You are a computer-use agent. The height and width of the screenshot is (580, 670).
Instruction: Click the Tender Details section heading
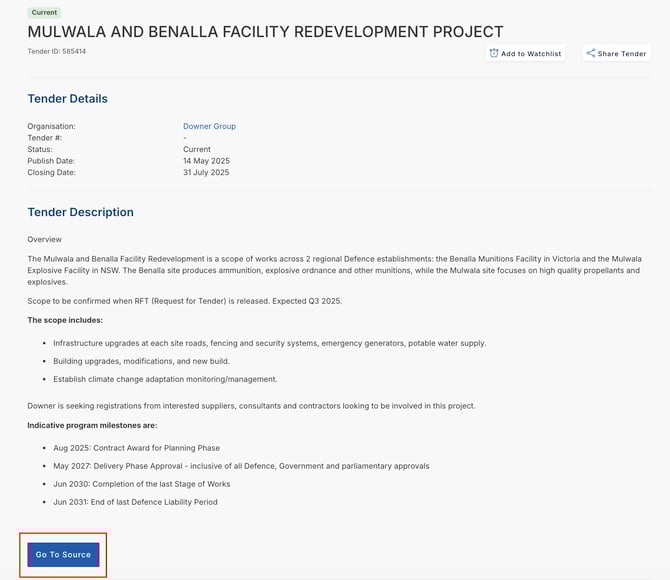coord(67,99)
